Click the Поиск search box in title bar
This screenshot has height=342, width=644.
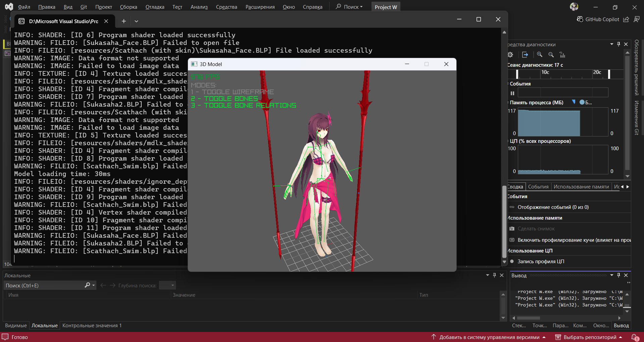349,7
